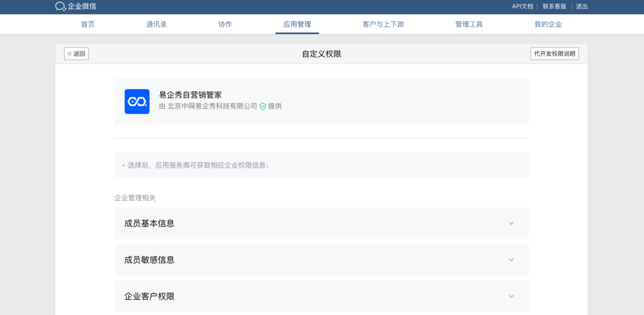
Task: Click the 联系客服 link
Action: [554, 6]
